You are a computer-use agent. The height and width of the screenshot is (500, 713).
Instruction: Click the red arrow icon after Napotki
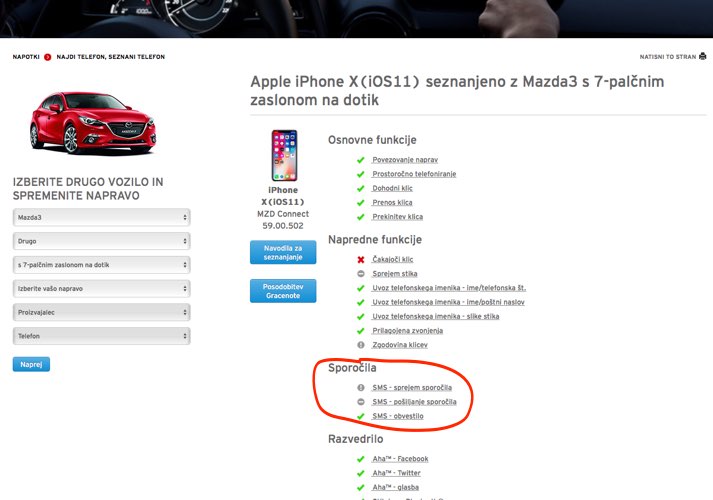(47, 57)
